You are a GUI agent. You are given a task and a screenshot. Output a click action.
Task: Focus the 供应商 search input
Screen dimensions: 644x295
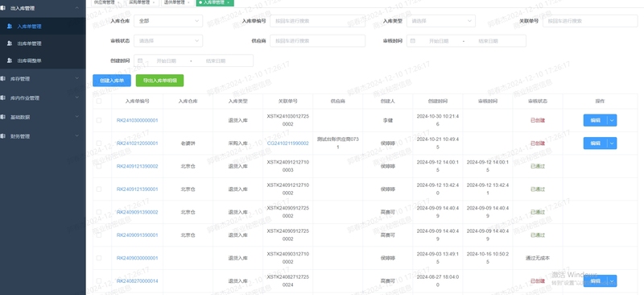pos(317,41)
